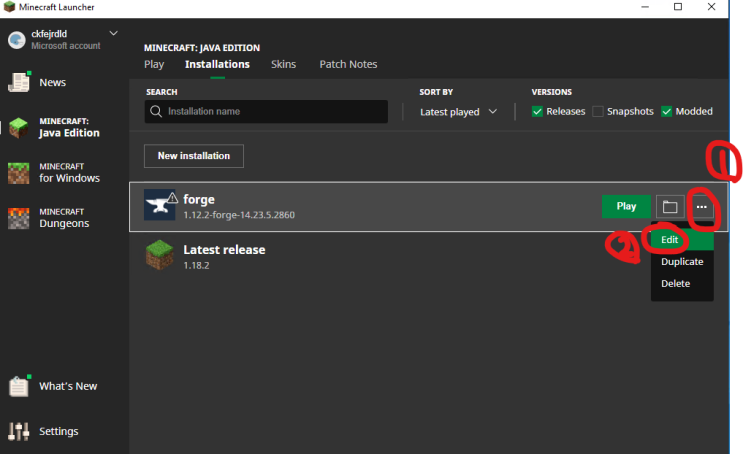Open Settings sliders icon
This screenshot has height=454, width=743.
tap(18, 431)
